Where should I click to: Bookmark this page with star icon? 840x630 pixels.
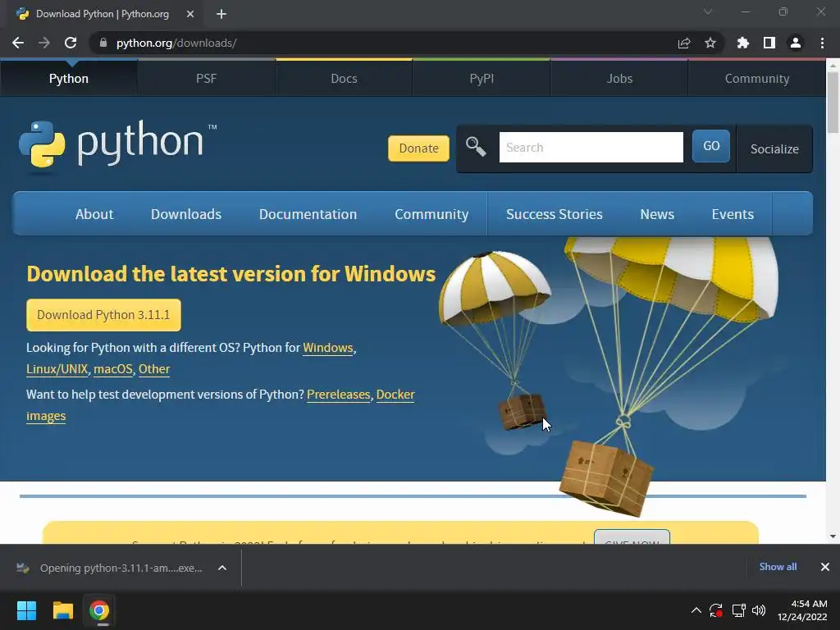point(710,43)
